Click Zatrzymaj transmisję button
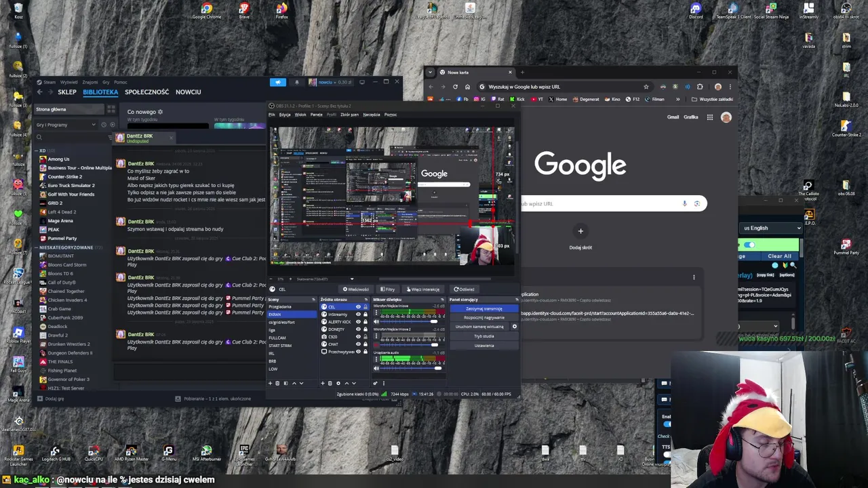This screenshot has width=868, height=488. point(484,308)
